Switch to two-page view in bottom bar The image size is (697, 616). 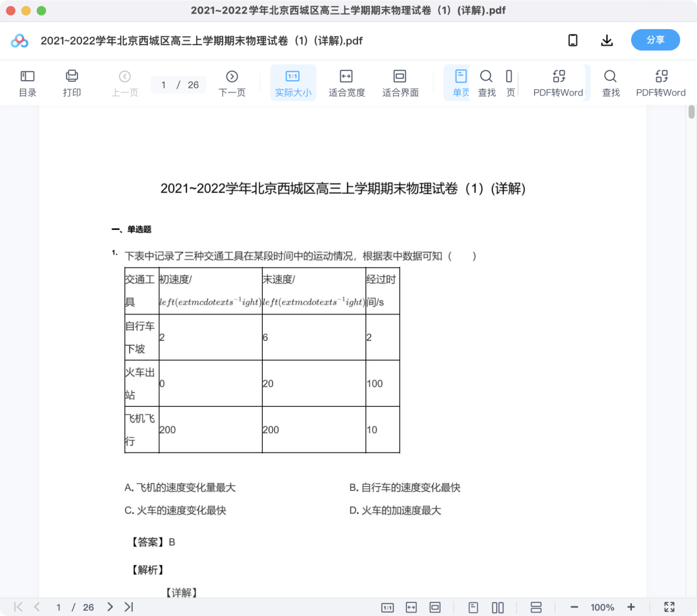click(x=498, y=607)
